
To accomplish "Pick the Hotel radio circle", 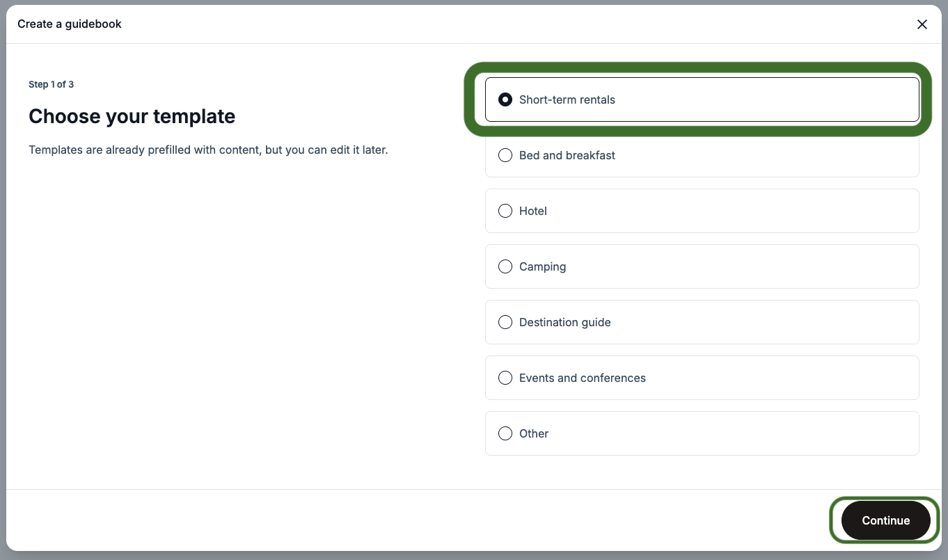I will [x=505, y=211].
